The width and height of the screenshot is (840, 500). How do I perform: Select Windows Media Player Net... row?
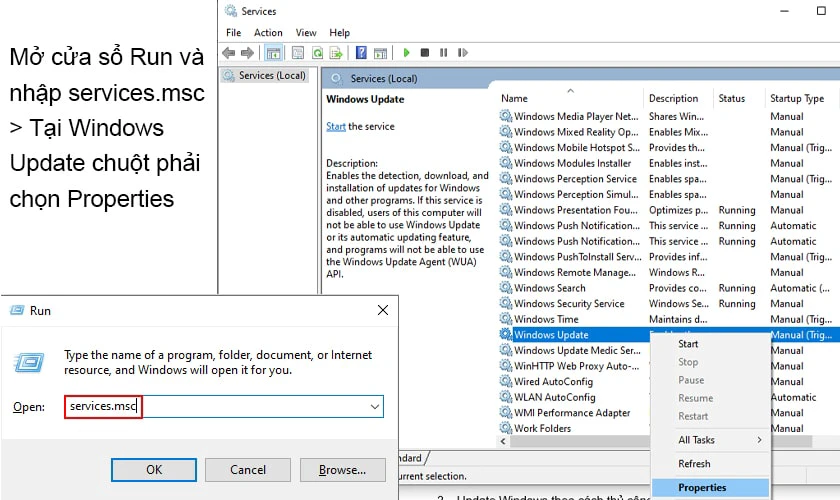(x=576, y=116)
